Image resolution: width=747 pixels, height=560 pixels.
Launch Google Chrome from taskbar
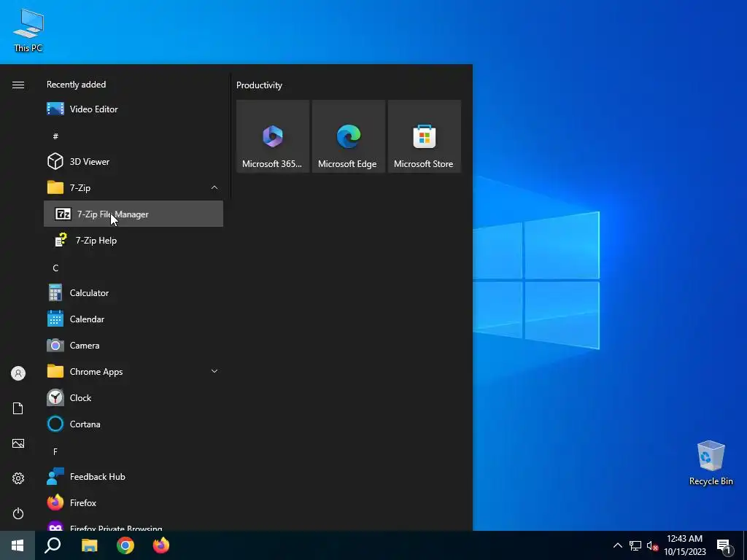pos(125,545)
